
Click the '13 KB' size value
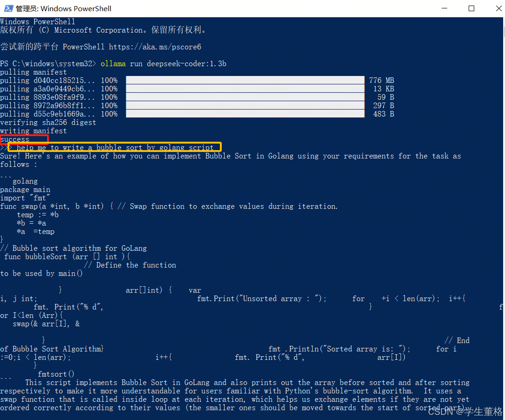(x=384, y=89)
